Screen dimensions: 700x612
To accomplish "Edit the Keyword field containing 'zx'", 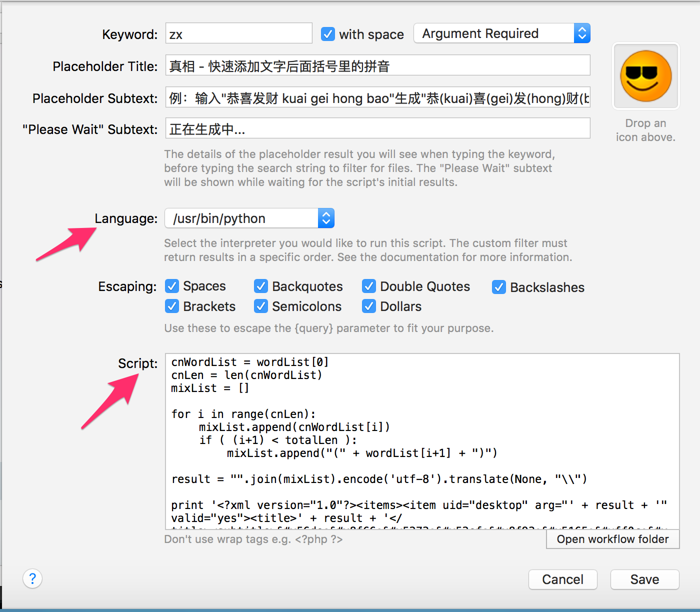I will (x=238, y=33).
